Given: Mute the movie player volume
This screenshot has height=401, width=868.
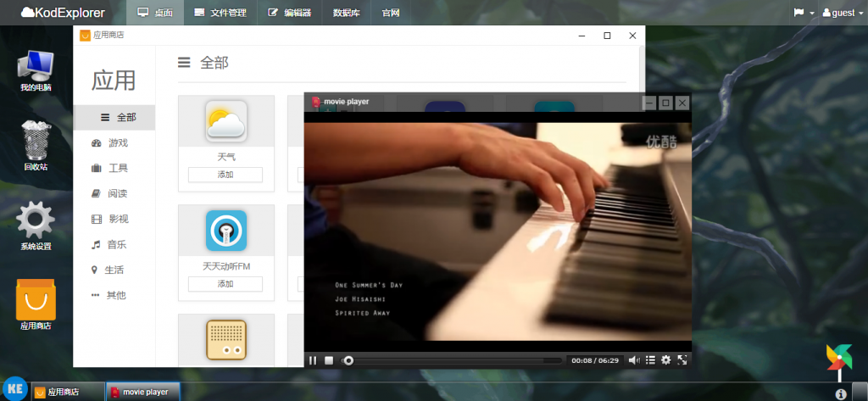Looking at the screenshot, I should pyautogui.click(x=634, y=360).
